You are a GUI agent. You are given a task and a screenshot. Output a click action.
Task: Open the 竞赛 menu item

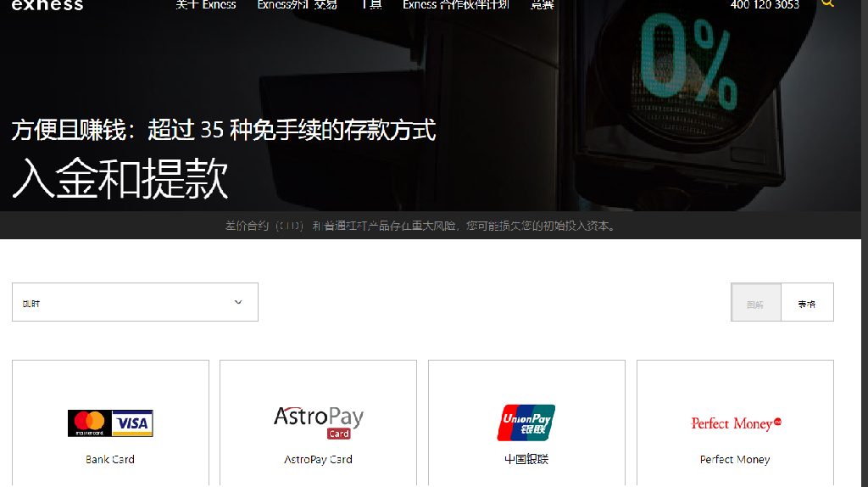pos(542,5)
